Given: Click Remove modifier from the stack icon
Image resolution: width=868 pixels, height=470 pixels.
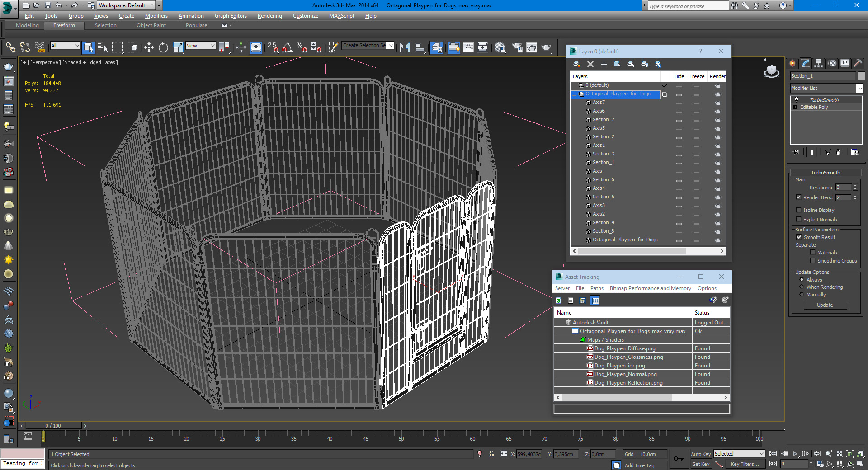Looking at the screenshot, I should 839,152.
